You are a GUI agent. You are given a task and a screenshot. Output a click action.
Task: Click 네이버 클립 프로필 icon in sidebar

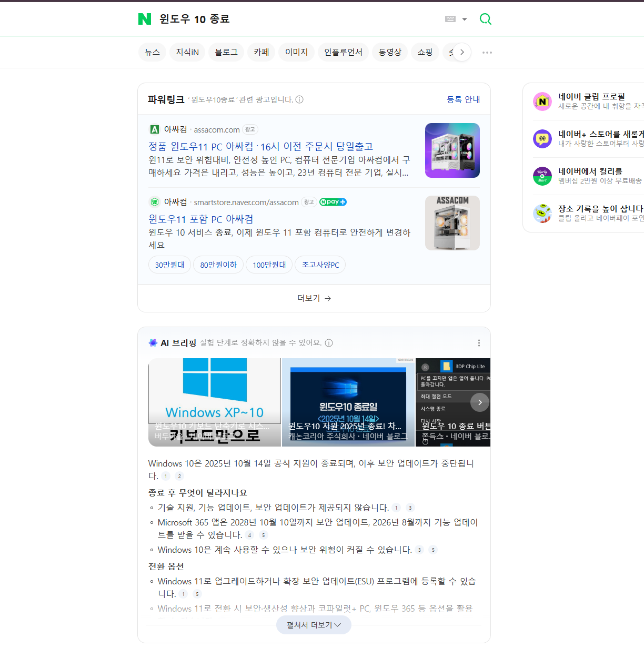tap(542, 102)
